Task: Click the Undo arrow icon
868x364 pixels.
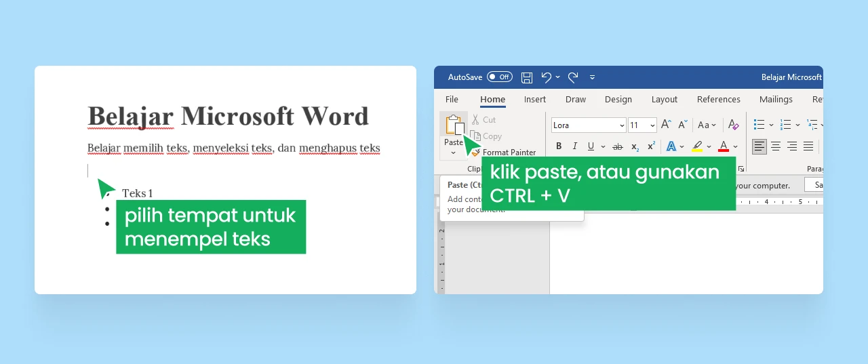Action: [547, 77]
